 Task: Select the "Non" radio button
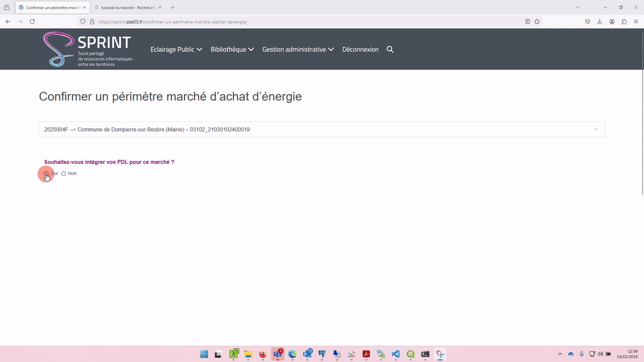coord(64,173)
